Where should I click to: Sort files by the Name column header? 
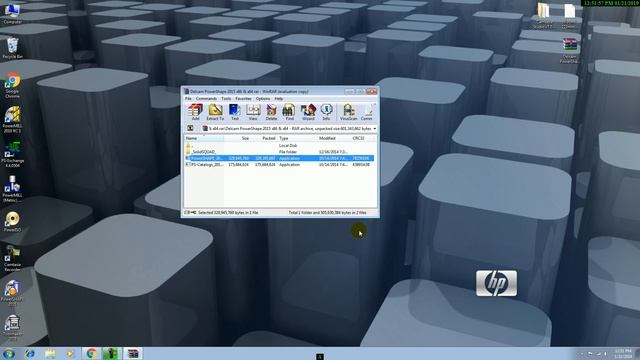[204, 138]
